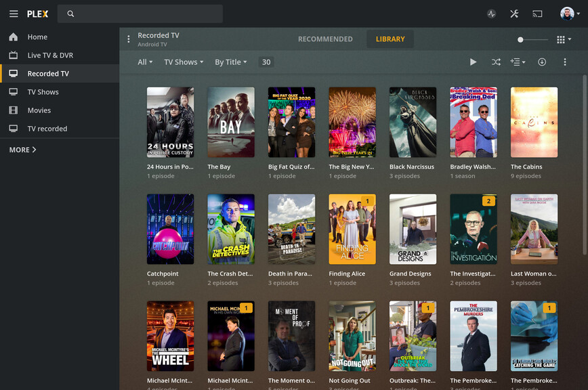Image resolution: width=588 pixels, height=390 pixels.
Task: Select Recorded TV library in sidebar
Action: pos(60,73)
